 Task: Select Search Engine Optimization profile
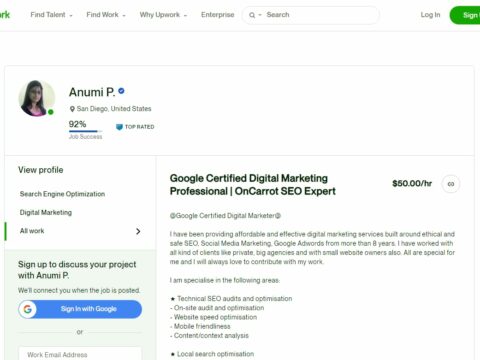(x=62, y=194)
